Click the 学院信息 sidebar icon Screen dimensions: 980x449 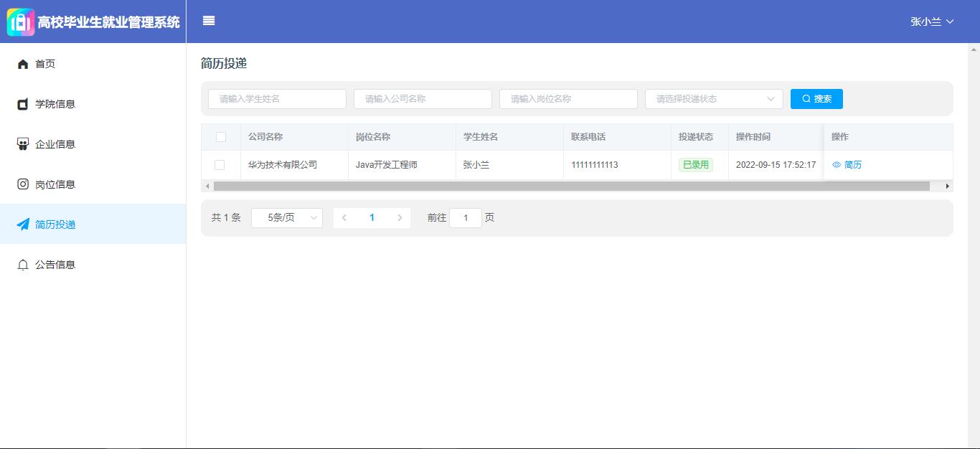coord(23,104)
